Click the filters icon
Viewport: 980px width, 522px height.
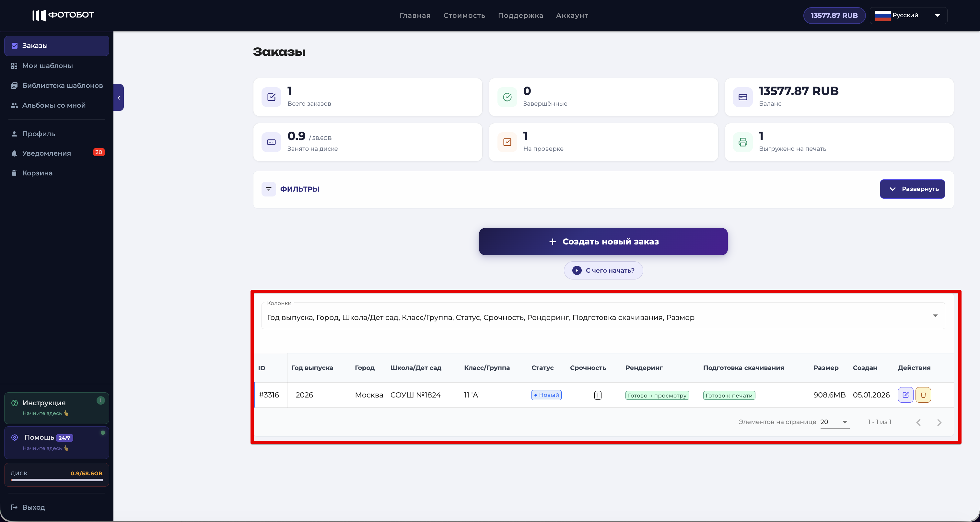point(269,189)
